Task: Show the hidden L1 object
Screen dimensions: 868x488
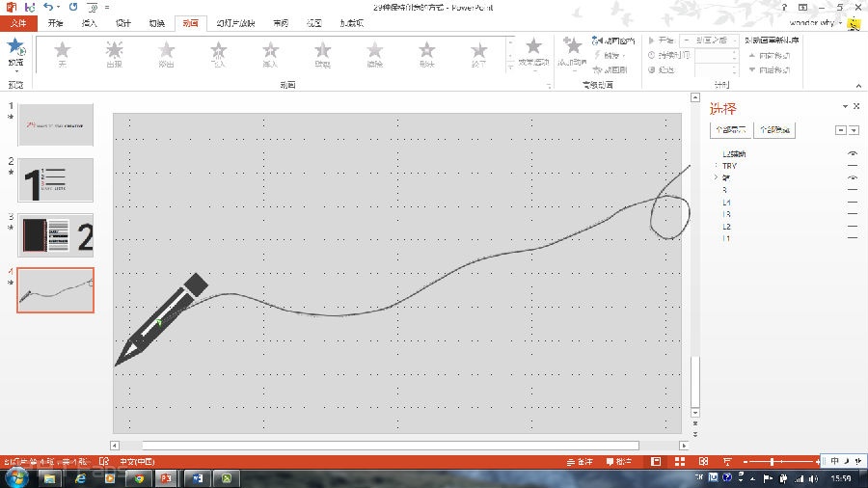Action: [853, 238]
